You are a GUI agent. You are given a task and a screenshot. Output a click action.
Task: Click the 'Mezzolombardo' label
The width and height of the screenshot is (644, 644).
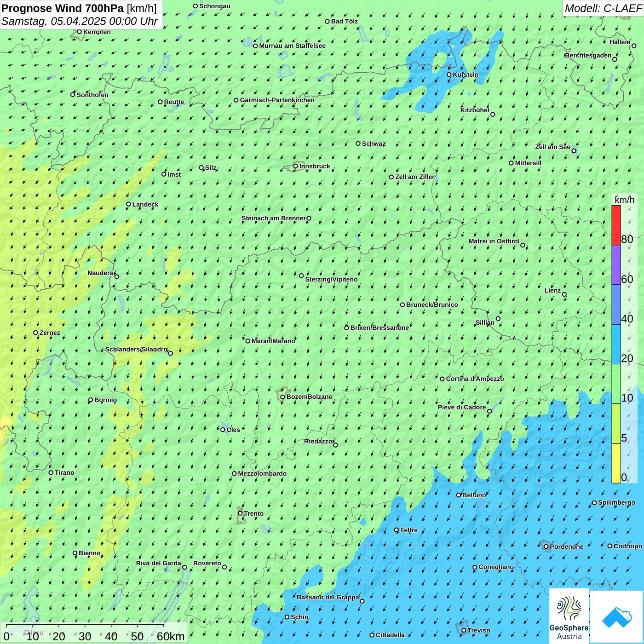point(262,473)
